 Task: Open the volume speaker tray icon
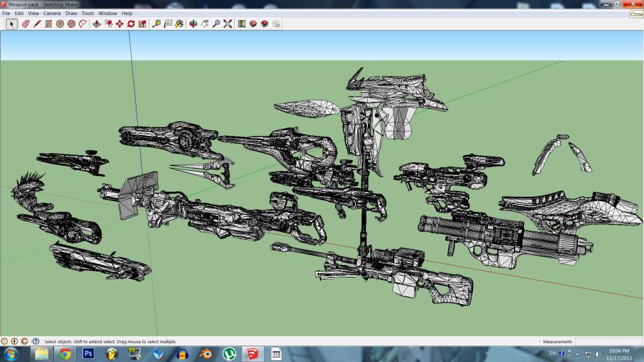(598, 354)
